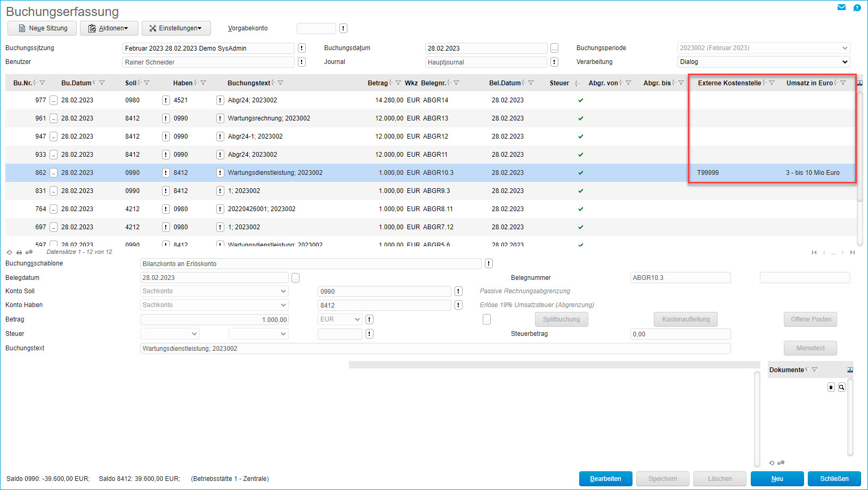Click the Splitbuchung button

tap(562, 319)
